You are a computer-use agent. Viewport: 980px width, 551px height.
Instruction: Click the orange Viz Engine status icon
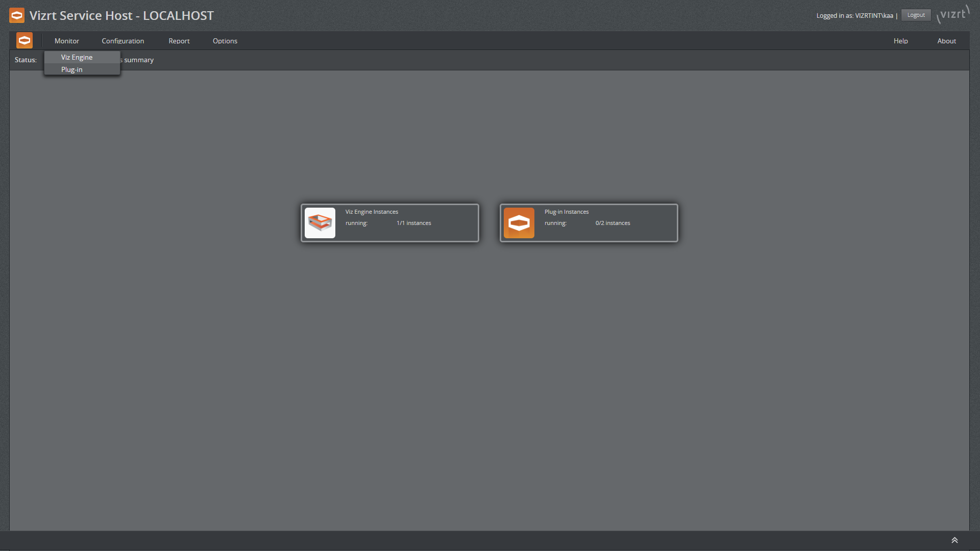coord(321,222)
